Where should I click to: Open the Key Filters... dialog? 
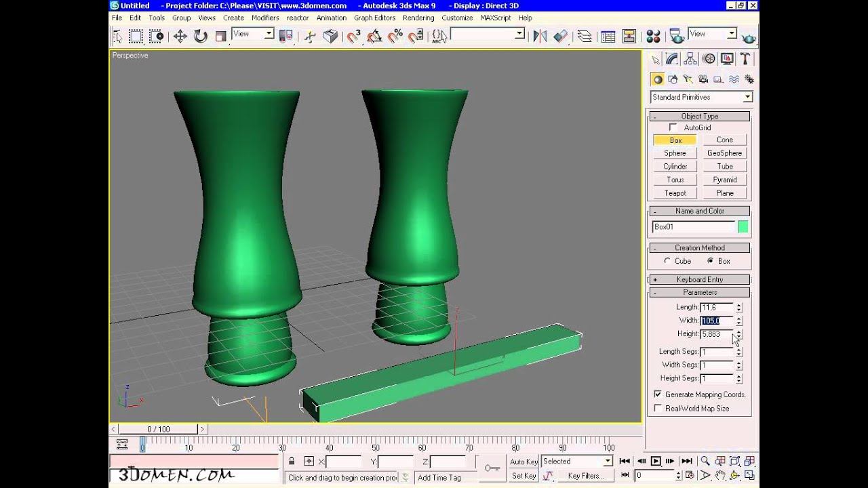[x=585, y=476]
